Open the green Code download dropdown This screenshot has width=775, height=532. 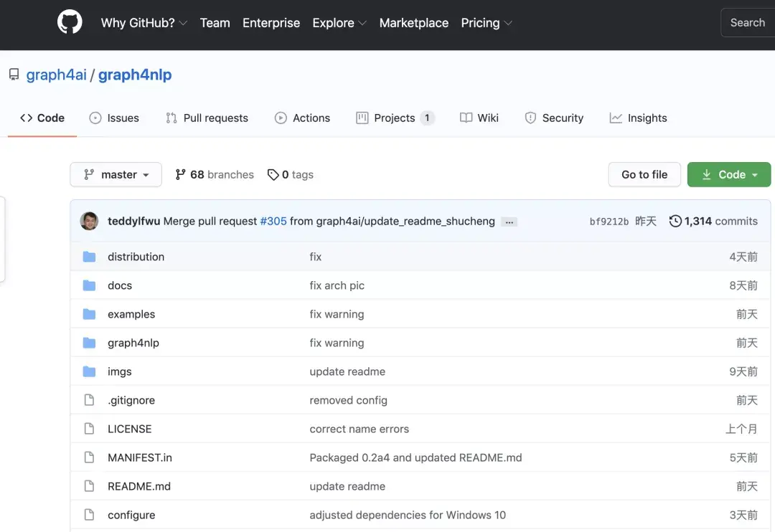click(x=728, y=174)
